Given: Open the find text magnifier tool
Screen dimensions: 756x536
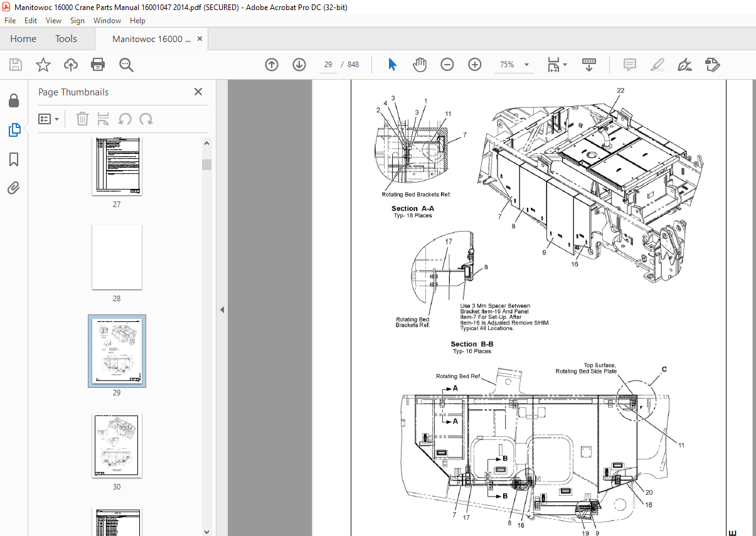Looking at the screenshot, I should click(126, 65).
